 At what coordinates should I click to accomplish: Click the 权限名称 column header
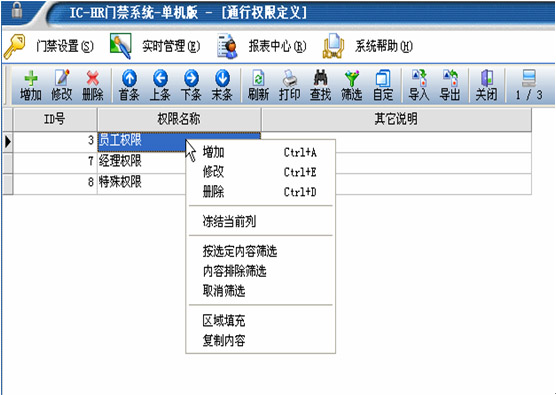[179, 119]
